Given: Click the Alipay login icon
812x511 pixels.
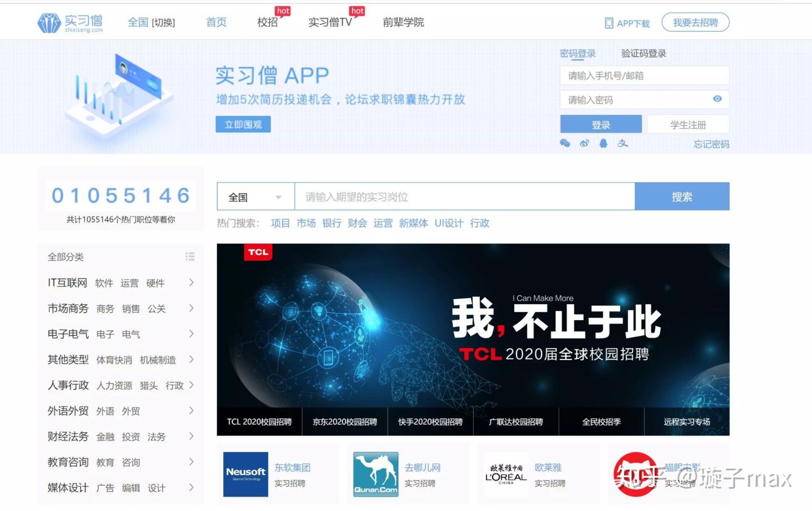Looking at the screenshot, I should (622, 144).
